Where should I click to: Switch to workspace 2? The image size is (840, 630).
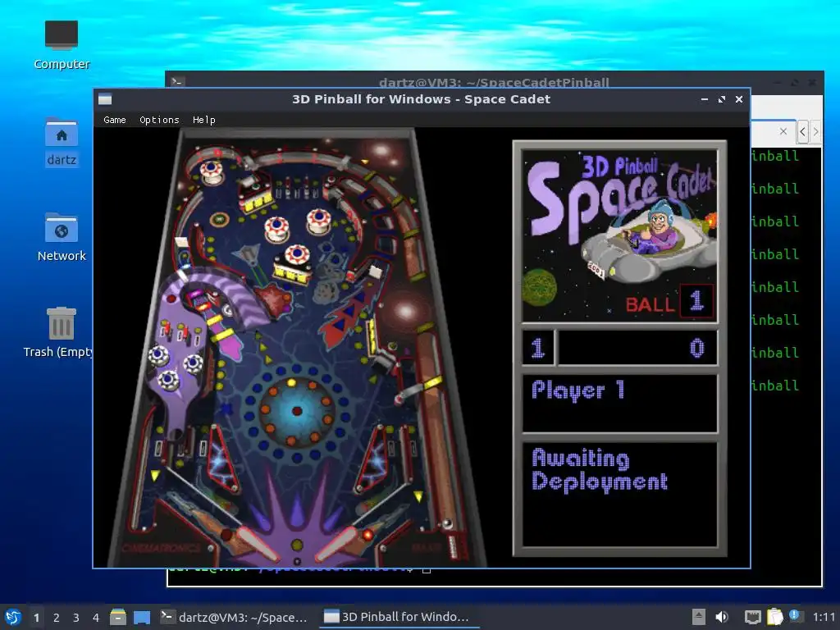pyautogui.click(x=57, y=617)
